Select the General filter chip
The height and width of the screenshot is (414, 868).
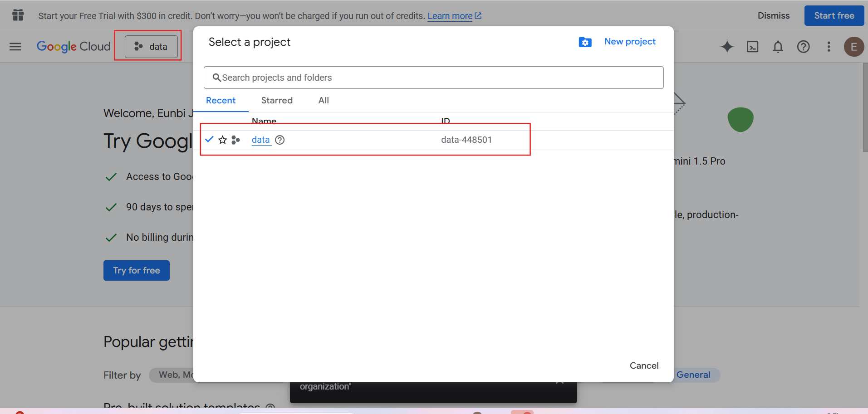pyautogui.click(x=693, y=375)
